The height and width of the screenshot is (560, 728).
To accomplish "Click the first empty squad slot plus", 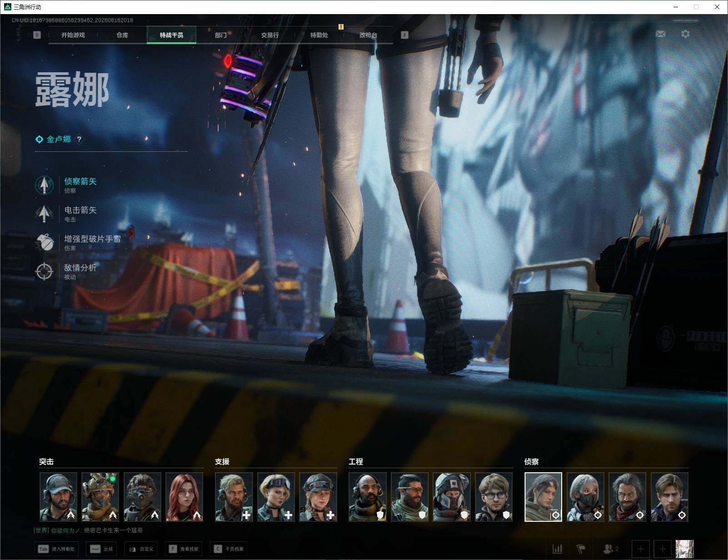I will (641, 549).
